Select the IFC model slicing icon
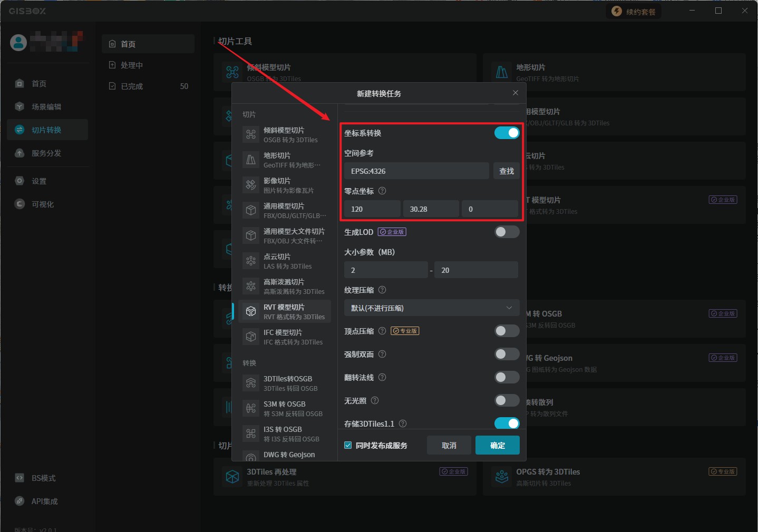 (x=251, y=337)
